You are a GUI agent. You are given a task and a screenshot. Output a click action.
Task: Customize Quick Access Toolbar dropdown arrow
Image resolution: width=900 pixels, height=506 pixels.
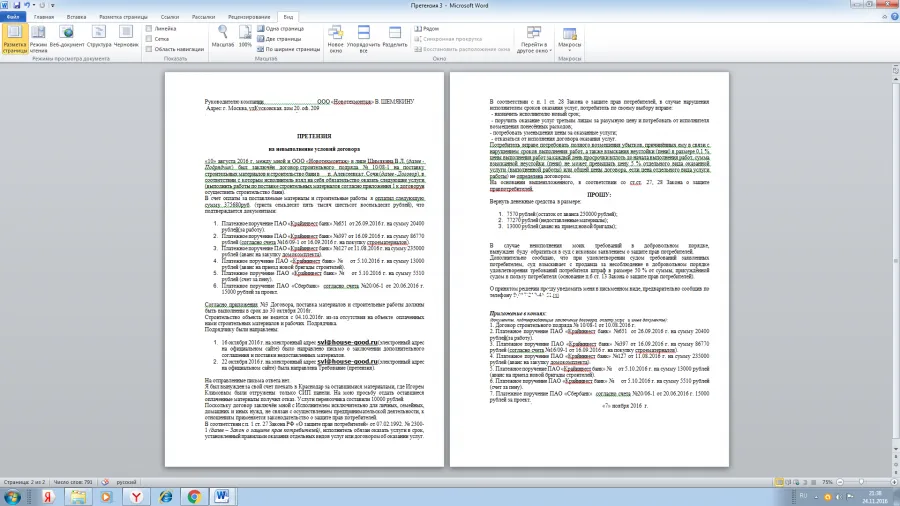(52, 5)
